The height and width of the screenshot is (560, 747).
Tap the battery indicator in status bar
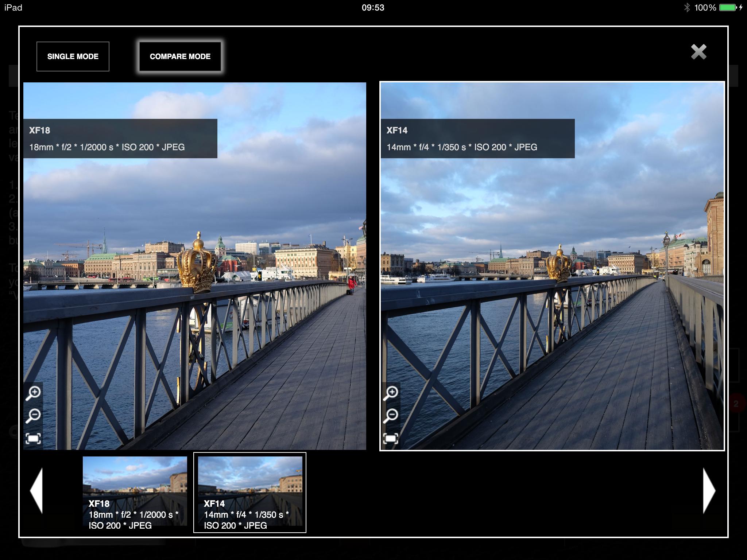pyautogui.click(x=729, y=8)
